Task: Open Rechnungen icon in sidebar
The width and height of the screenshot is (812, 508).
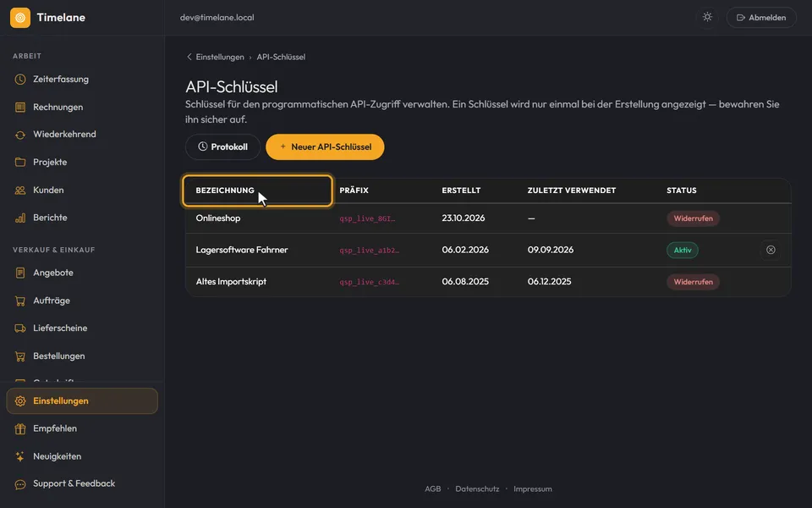Action: pyautogui.click(x=20, y=108)
